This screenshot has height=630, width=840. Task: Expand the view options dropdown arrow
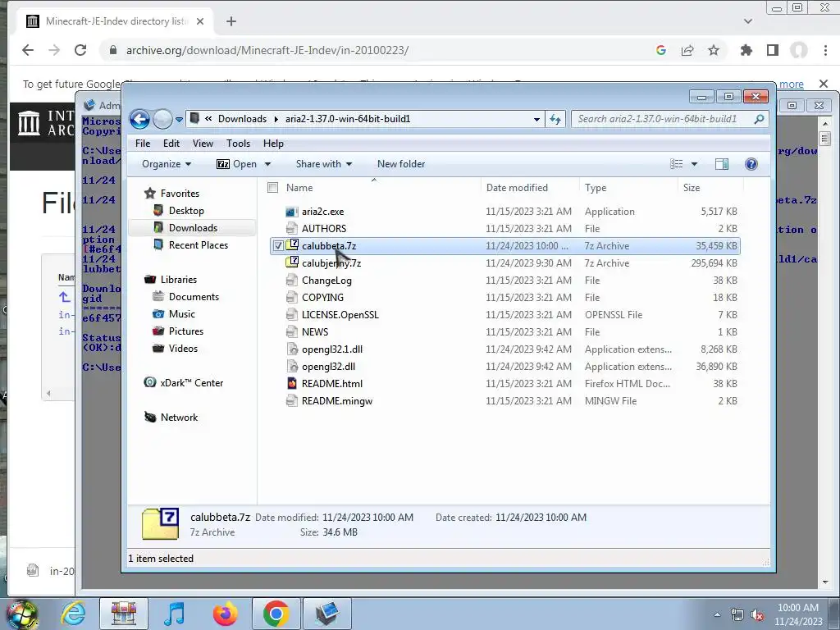click(x=694, y=164)
